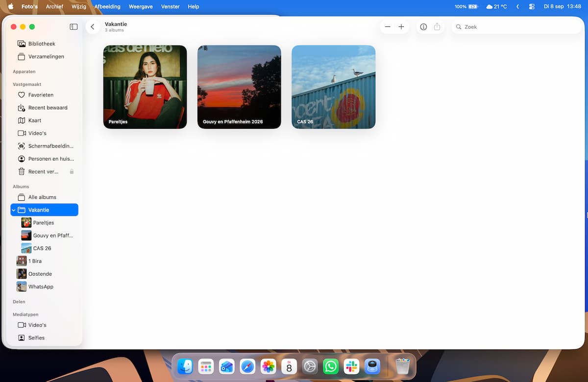Select 1 Bira album in sidebar
The width and height of the screenshot is (588, 382).
[44, 261]
